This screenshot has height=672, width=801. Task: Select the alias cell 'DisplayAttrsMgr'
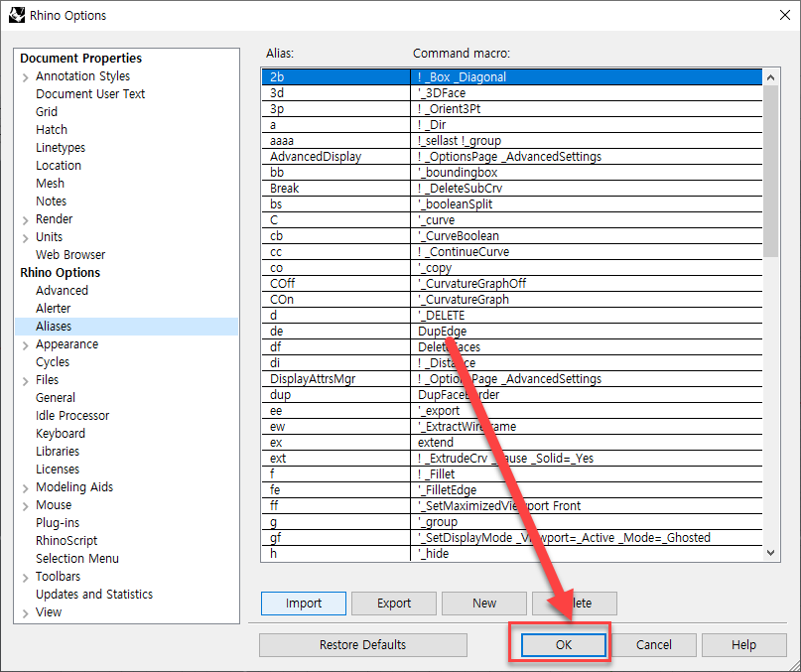pos(336,378)
